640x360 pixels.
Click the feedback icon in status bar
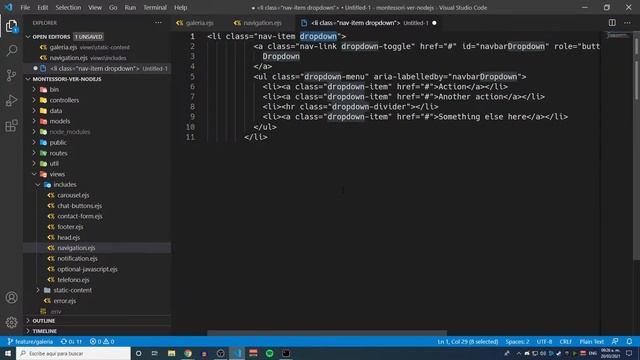click(x=615, y=342)
